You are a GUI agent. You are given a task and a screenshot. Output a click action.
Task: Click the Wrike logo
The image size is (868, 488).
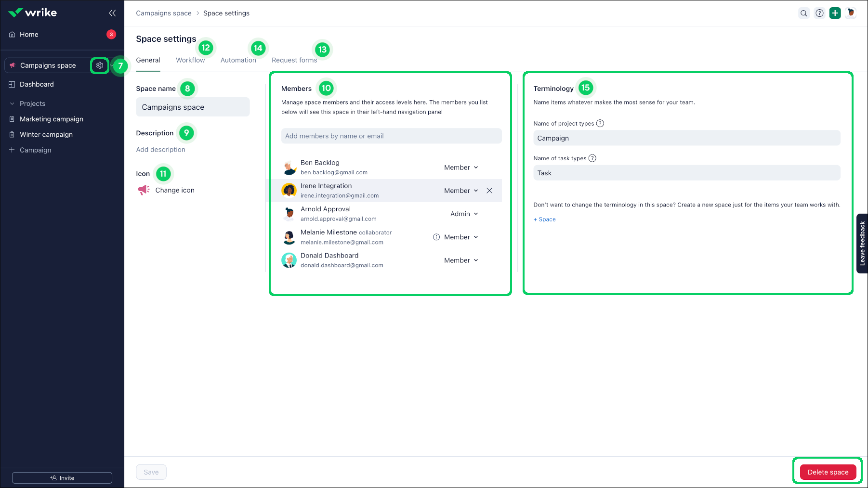click(33, 13)
